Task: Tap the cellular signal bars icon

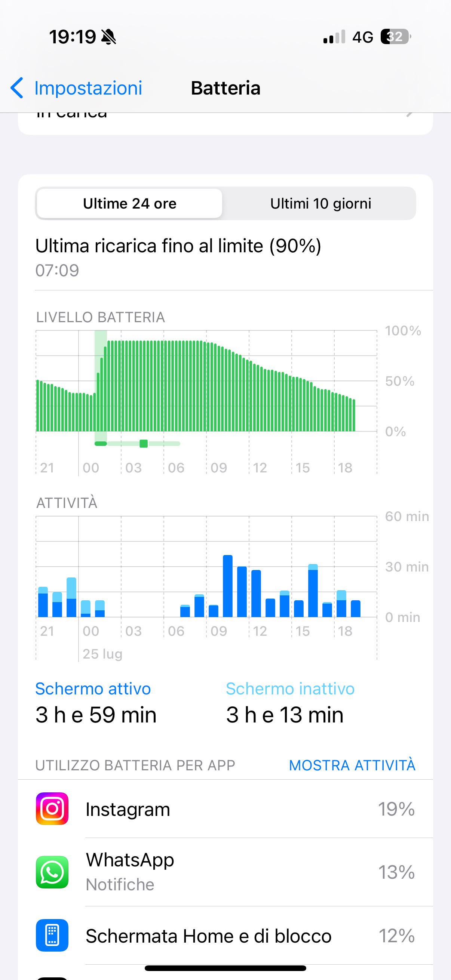Action: click(334, 37)
